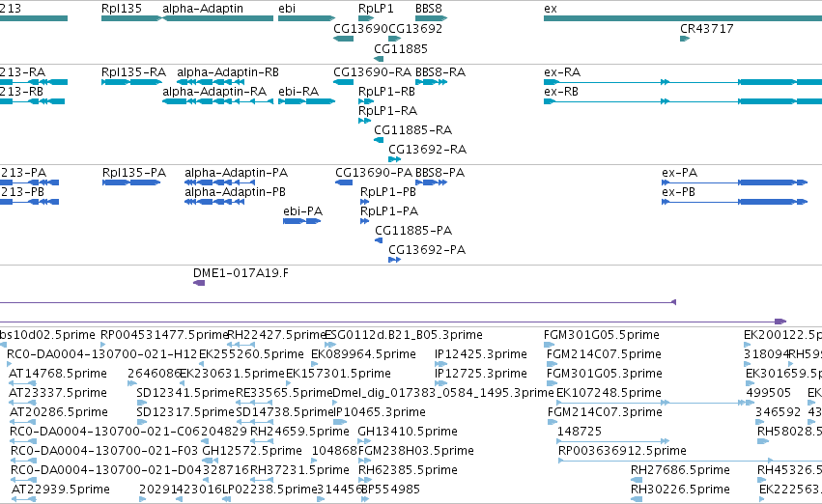Select EST ESG0112d.B21_B05.3prime
Viewport: 822px width, 504px height.
pos(404,335)
